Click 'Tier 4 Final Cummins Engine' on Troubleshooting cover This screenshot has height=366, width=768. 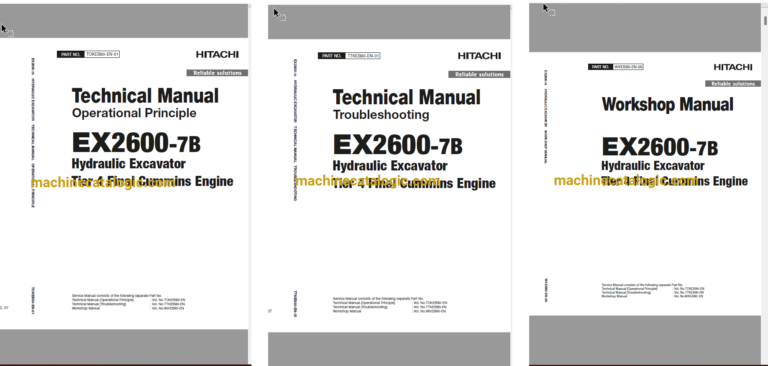(414, 184)
